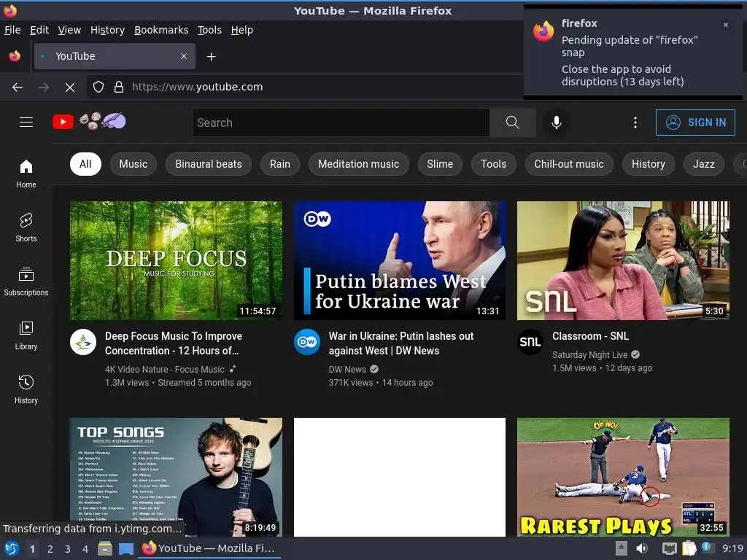Image resolution: width=747 pixels, height=560 pixels.
Task: Open the Deep Focus forest thumbnail
Action: click(176, 260)
